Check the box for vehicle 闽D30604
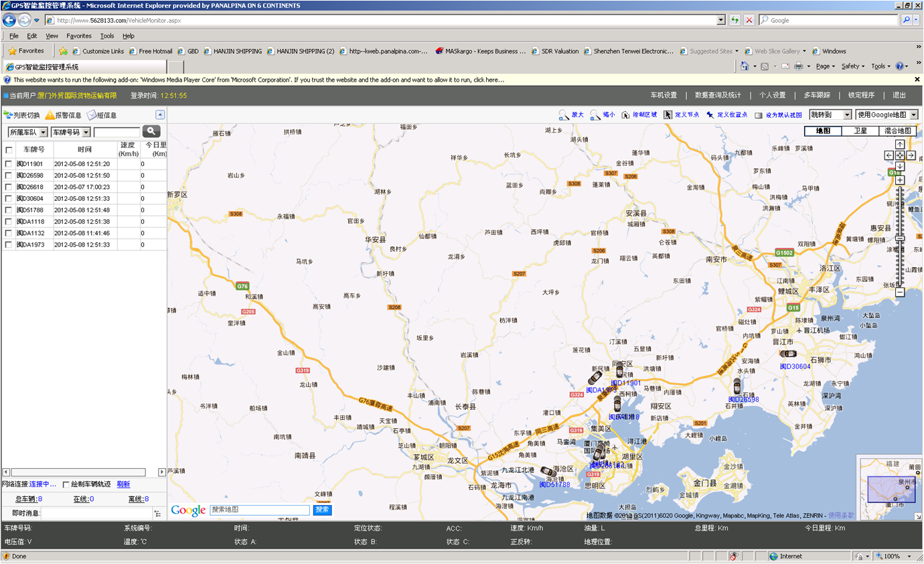 tap(9, 198)
